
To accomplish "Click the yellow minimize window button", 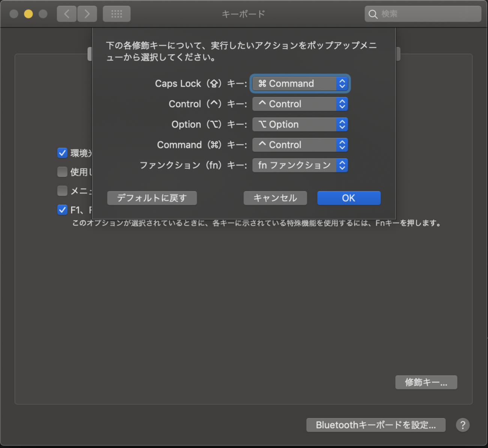I will (x=28, y=14).
